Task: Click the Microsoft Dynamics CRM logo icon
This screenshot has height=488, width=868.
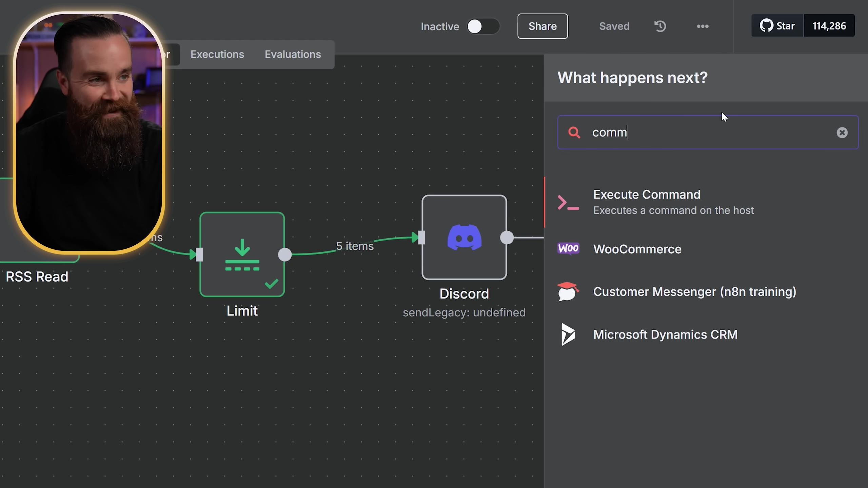Action: [568, 334]
